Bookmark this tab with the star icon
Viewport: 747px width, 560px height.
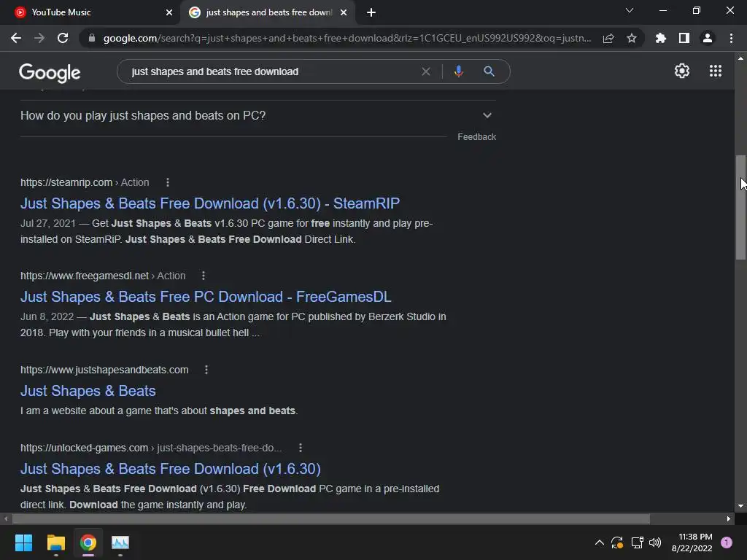pyautogui.click(x=632, y=38)
